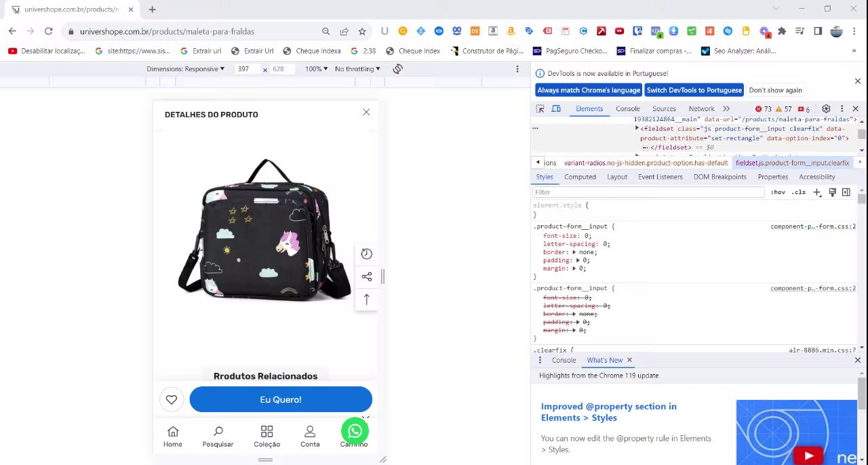Share the product via share icon
This screenshot has width=868, height=465.
367,277
